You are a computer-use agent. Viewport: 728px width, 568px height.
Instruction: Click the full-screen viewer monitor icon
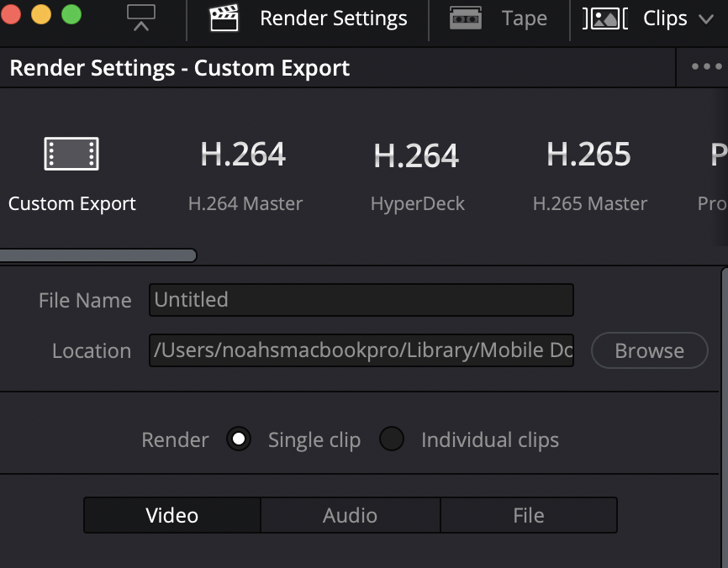[141, 18]
